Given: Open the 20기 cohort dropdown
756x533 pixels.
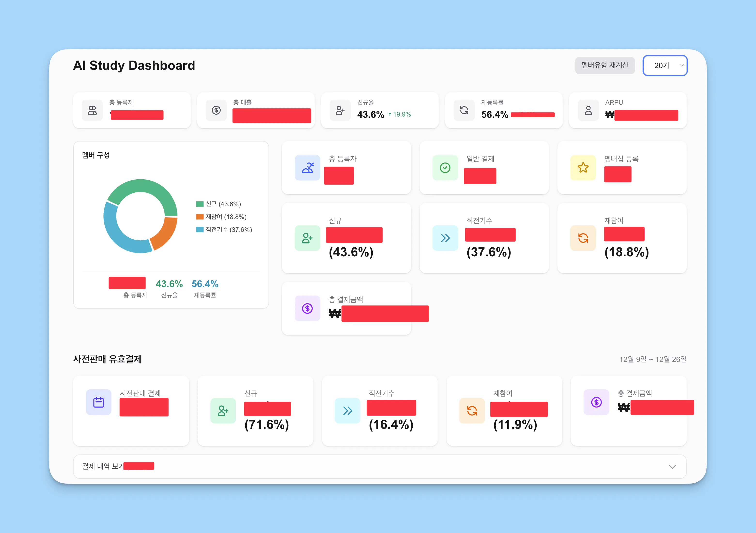Looking at the screenshot, I should click(665, 66).
